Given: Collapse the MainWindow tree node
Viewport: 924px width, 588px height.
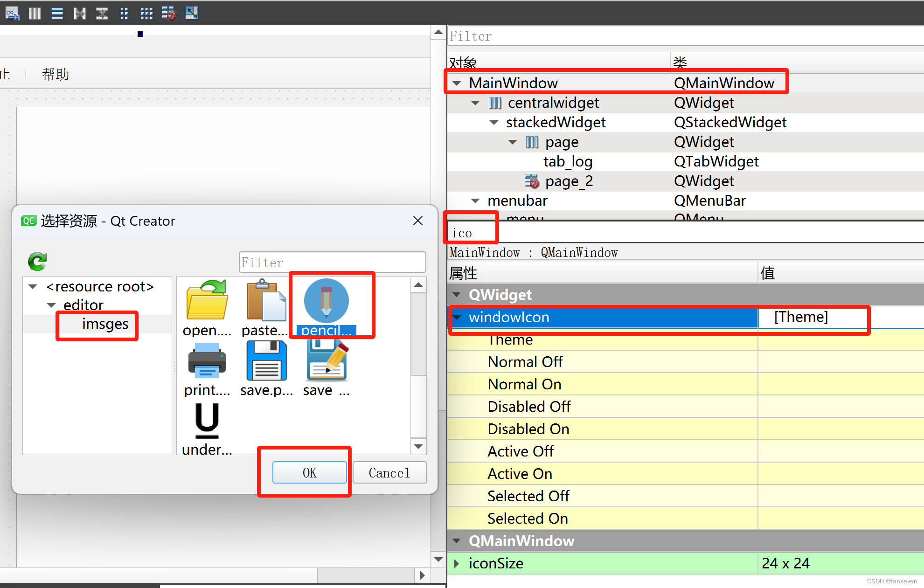Looking at the screenshot, I should click(x=457, y=83).
